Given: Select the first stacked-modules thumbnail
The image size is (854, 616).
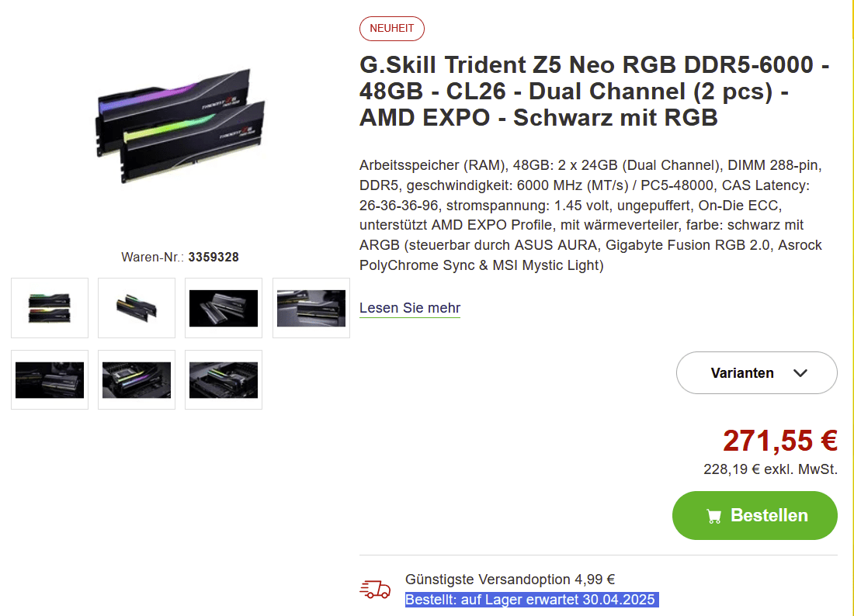Looking at the screenshot, I should pyautogui.click(x=50, y=308).
